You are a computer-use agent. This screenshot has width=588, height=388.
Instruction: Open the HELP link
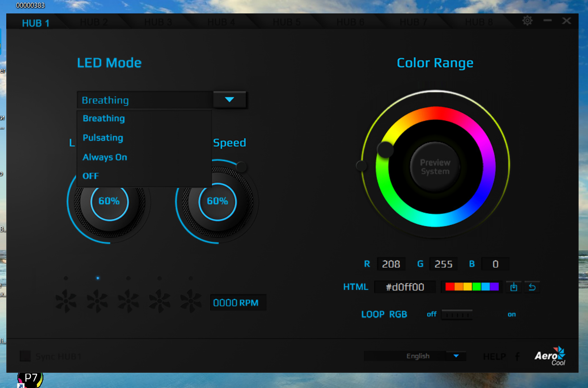point(495,357)
